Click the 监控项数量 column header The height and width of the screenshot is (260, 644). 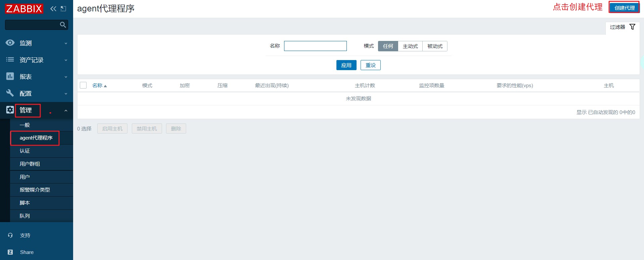click(x=432, y=86)
